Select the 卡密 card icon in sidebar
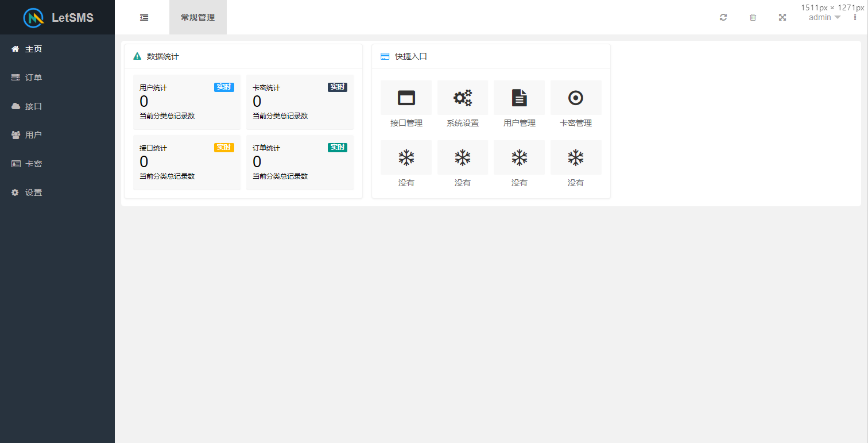Image resolution: width=868 pixels, height=443 pixels. [15, 163]
